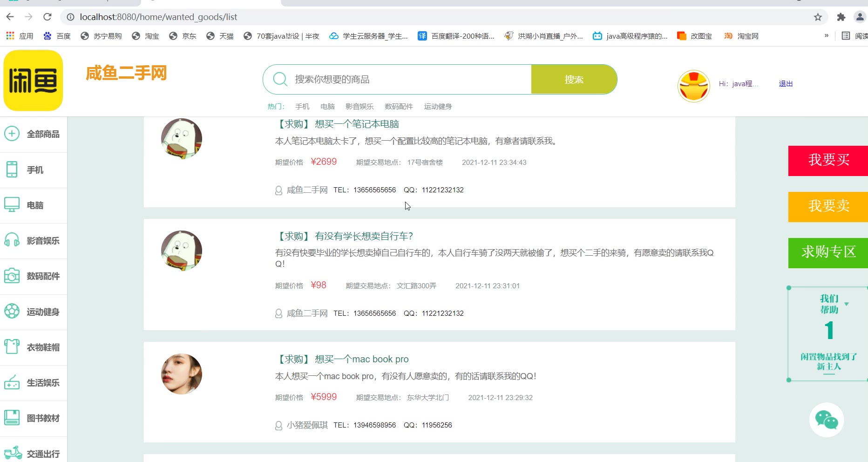
Task: Open 图书教材 book icon
Action: tap(12, 418)
